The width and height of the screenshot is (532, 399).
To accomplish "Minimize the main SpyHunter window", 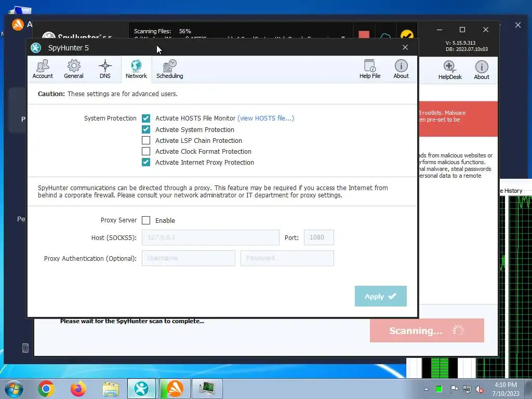I will click(x=440, y=30).
